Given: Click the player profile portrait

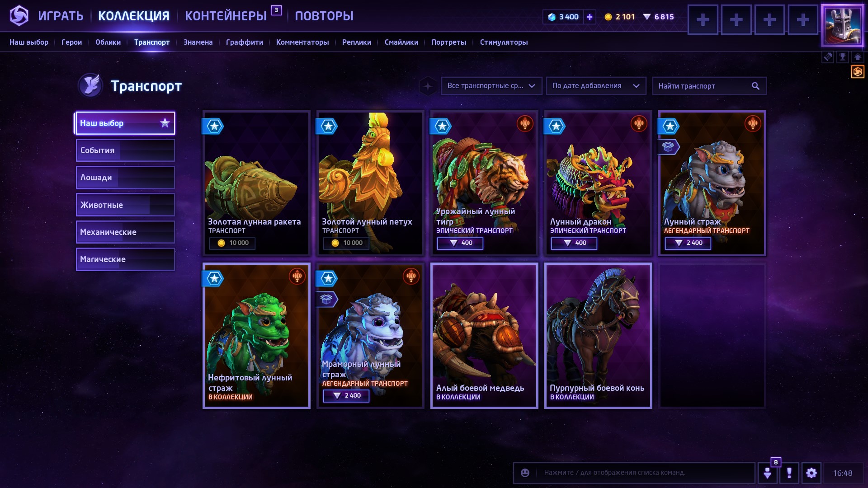Looking at the screenshot, I should click(843, 25).
